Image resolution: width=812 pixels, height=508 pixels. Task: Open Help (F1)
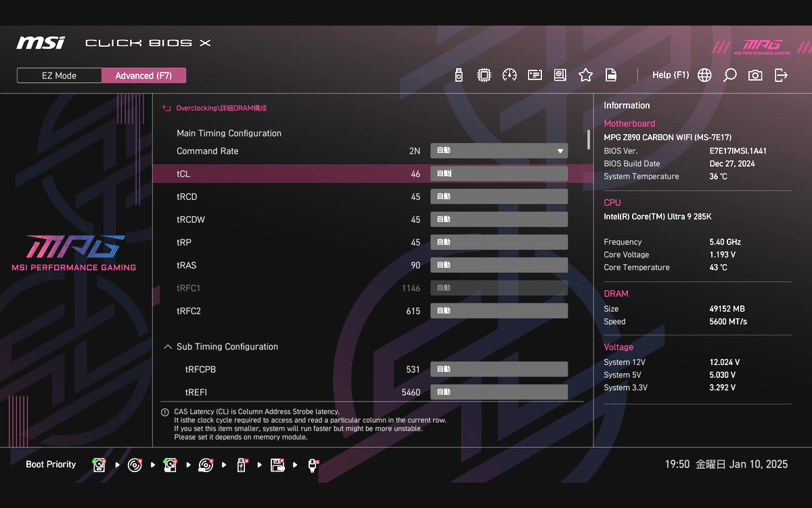(671, 75)
